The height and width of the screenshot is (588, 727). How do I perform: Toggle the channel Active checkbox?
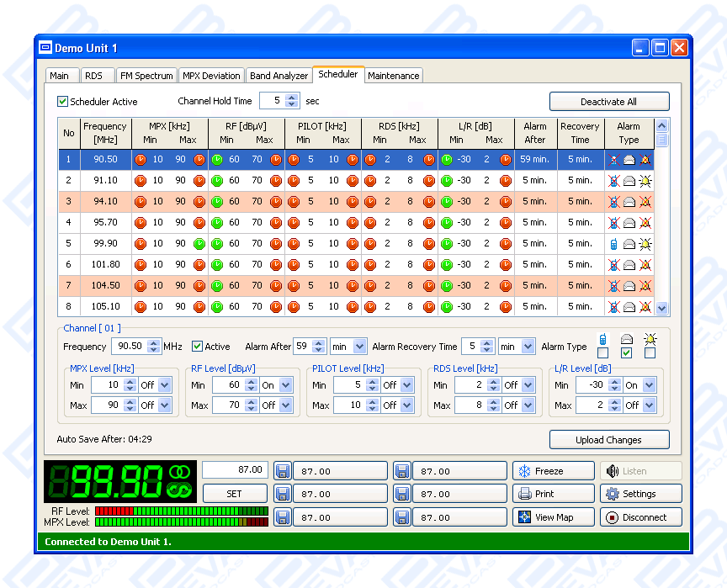pos(198,347)
